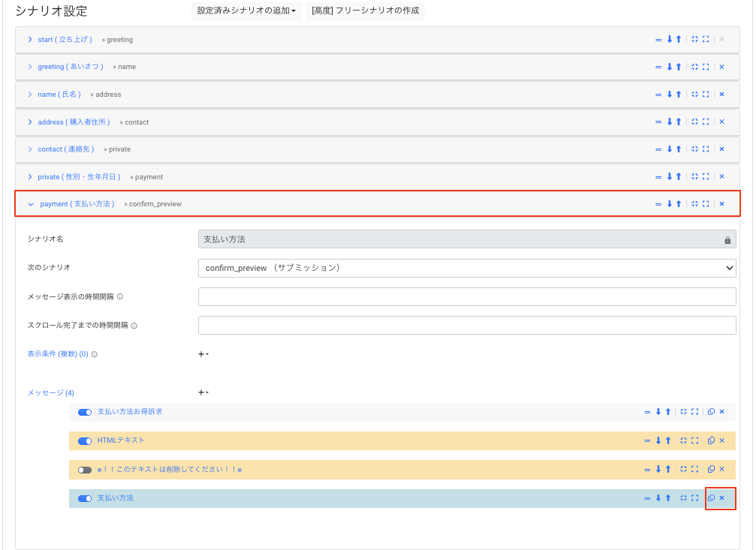Click [高度] フリーシナリオの作成 button
This screenshot has width=756, height=550.
pyautogui.click(x=366, y=11)
